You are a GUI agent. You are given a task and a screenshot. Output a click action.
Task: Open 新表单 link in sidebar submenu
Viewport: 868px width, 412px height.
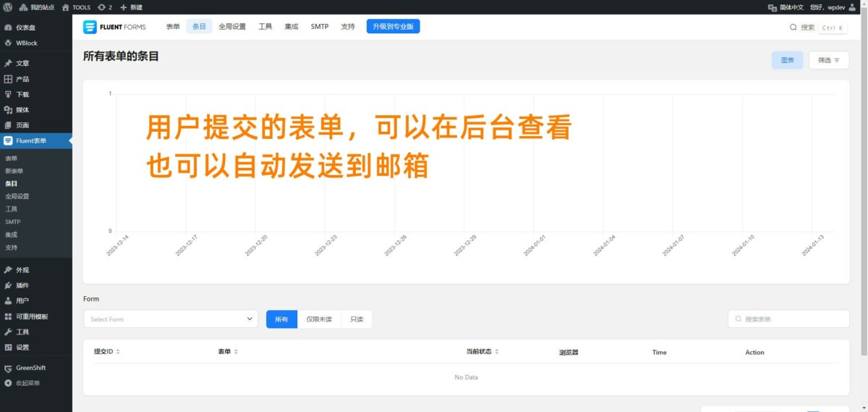pos(14,171)
